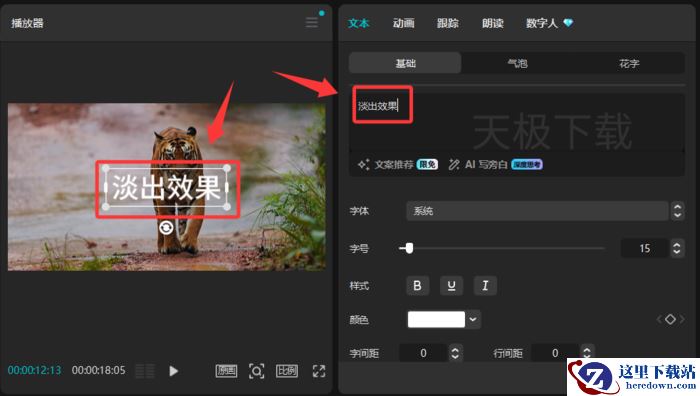
Task: Click the 字间距 value field
Action: pos(423,353)
